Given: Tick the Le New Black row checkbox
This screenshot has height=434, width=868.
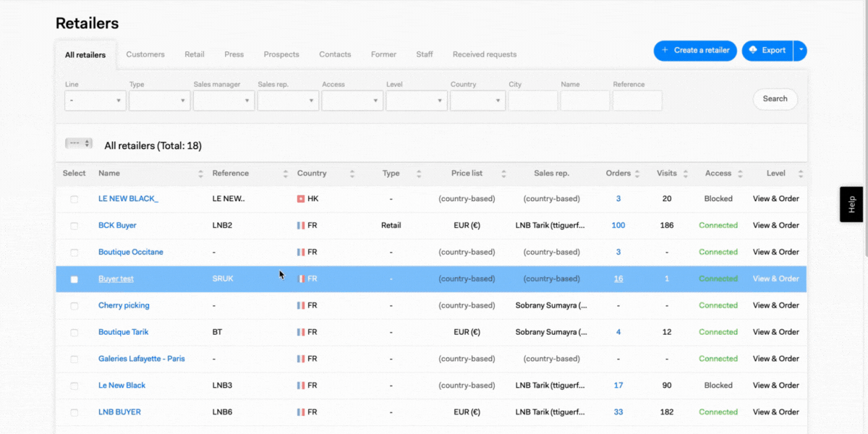Looking at the screenshot, I should tap(74, 386).
